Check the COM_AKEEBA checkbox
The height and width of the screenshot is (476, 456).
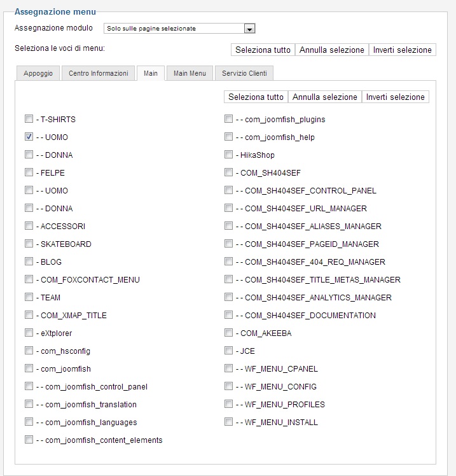228,333
